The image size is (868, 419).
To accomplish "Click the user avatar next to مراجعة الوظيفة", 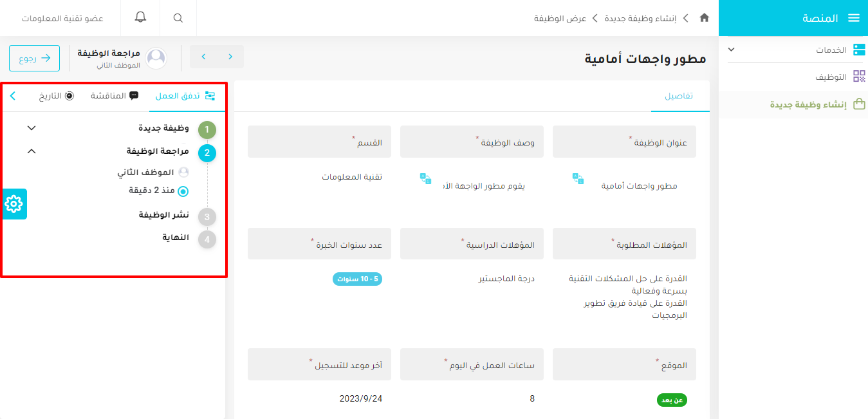I will [x=156, y=59].
